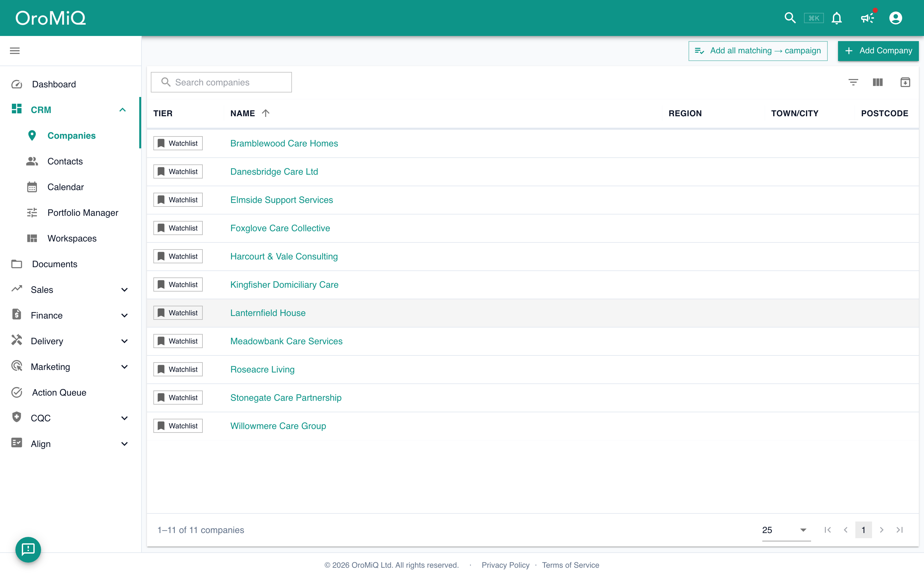This screenshot has width=924, height=578.
Task: Open the user account avatar menu
Action: [895, 18]
